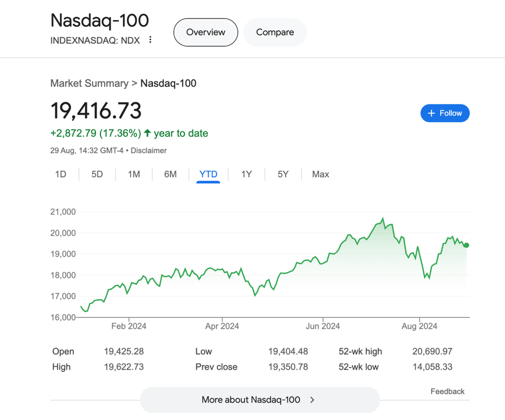Select the YTD chart range
This screenshot has width=505, height=420.
(x=208, y=174)
